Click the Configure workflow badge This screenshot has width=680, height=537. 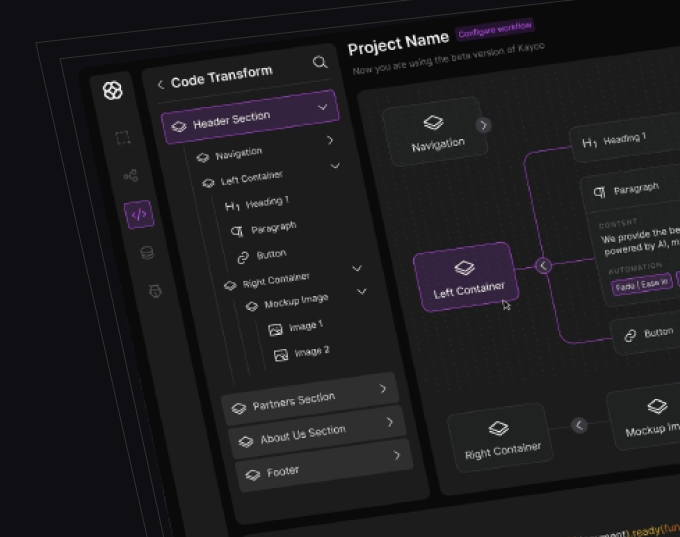495,30
